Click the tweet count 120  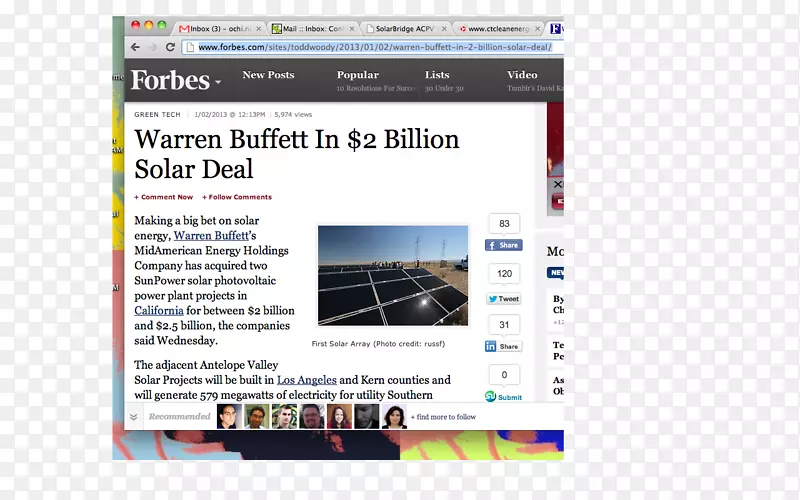tap(504, 273)
